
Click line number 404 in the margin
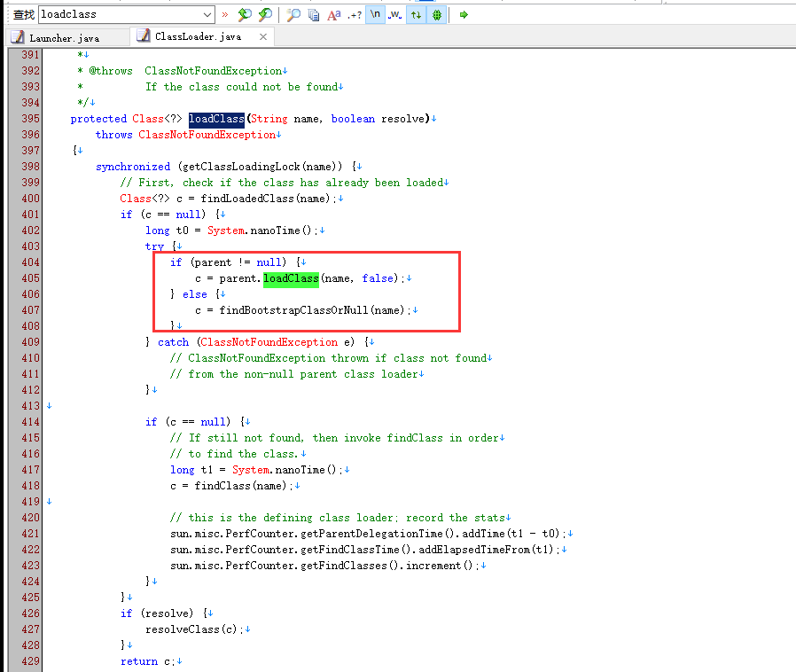tap(29, 262)
